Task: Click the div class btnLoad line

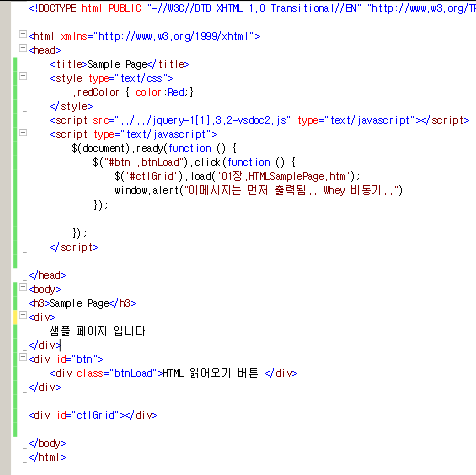Action: pos(173,373)
